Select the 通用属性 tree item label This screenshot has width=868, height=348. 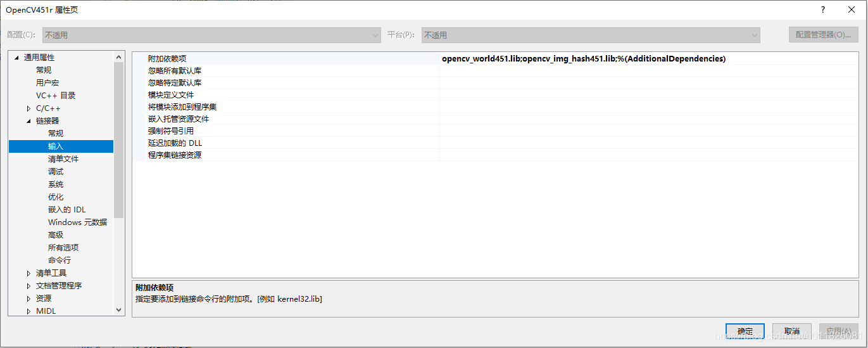[39, 58]
